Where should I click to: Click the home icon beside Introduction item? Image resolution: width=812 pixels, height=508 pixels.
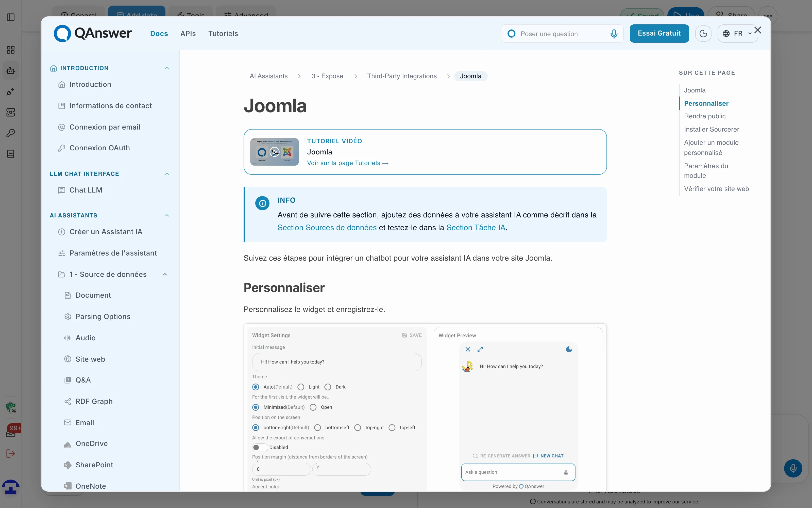click(x=62, y=85)
